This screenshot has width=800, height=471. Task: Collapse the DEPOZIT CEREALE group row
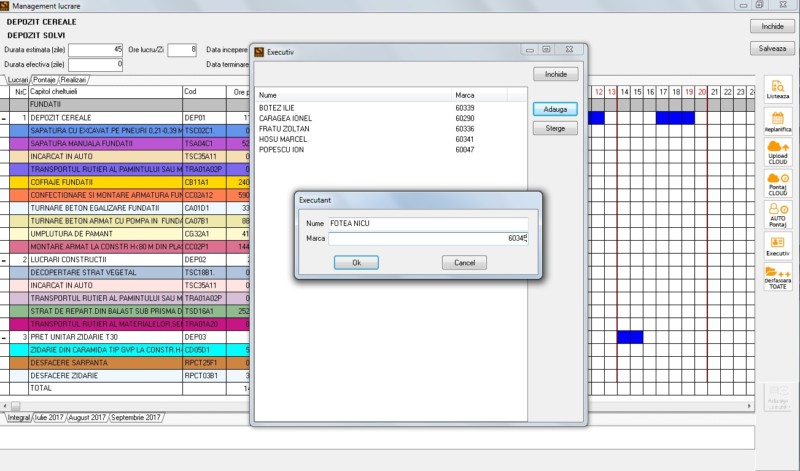point(5,118)
